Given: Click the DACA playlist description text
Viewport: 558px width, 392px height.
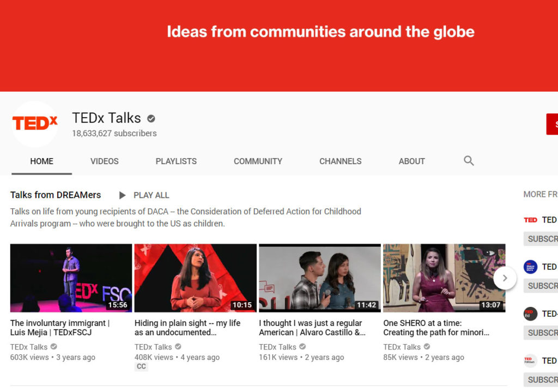Looking at the screenshot, I should coord(186,218).
